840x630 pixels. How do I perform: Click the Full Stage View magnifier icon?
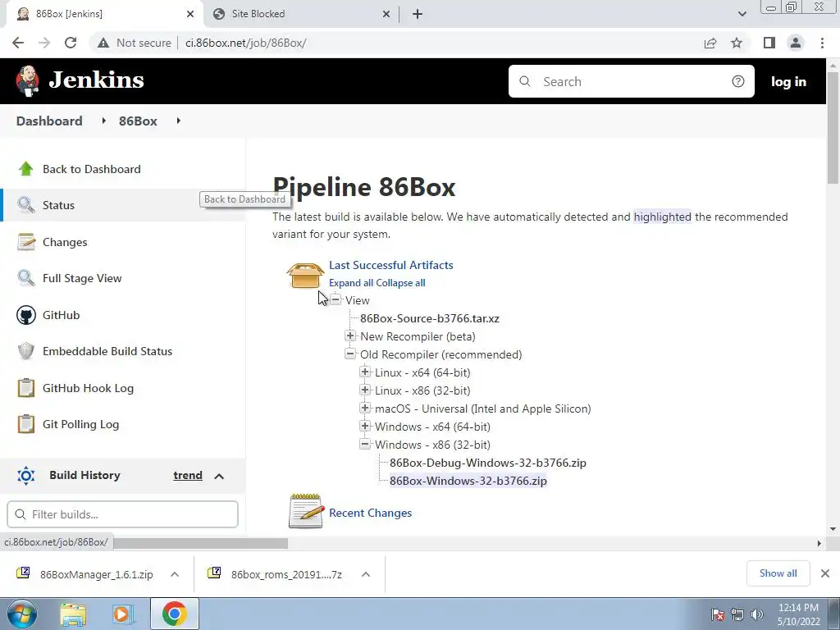click(25, 278)
